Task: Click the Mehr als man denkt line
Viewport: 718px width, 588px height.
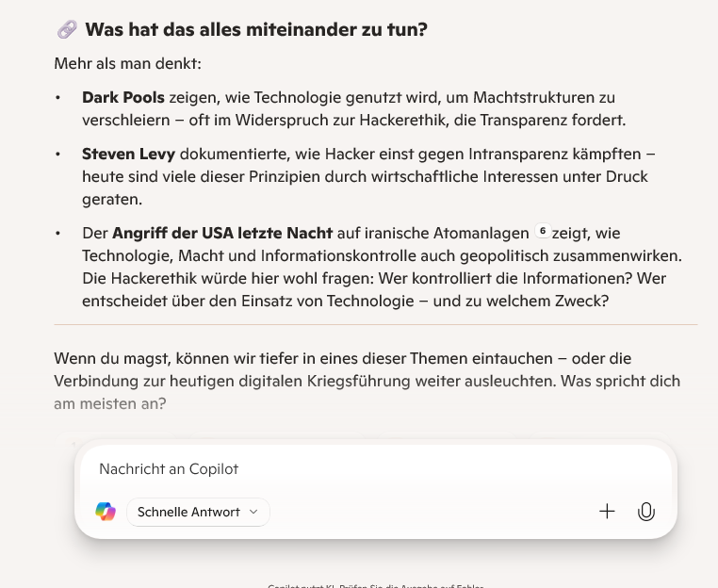Action: (128, 64)
